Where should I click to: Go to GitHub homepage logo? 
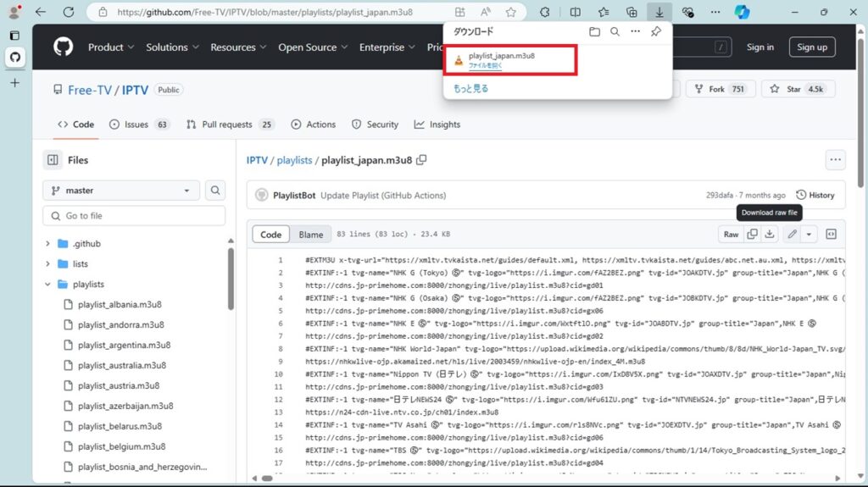63,47
